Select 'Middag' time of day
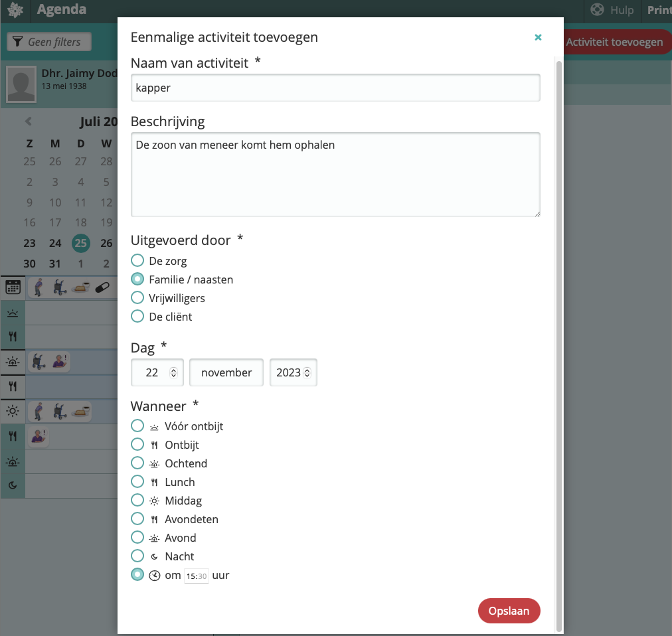 click(137, 501)
